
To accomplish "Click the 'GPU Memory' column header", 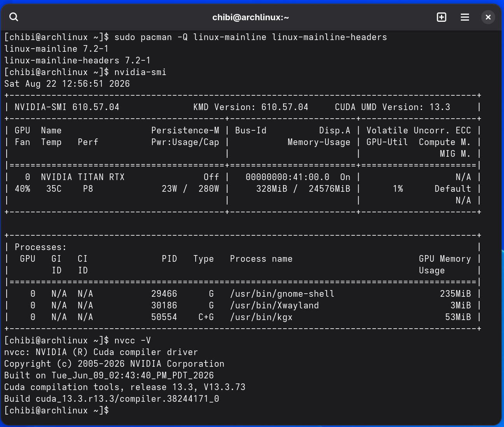I will pyautogui.click(x=445, y=259).
